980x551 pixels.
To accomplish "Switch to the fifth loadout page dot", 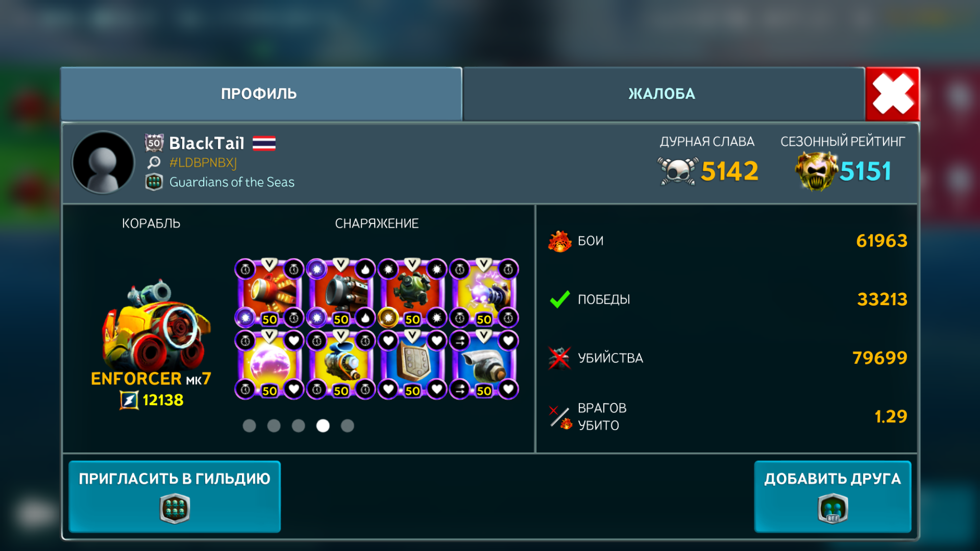I will tap(347, 426).
